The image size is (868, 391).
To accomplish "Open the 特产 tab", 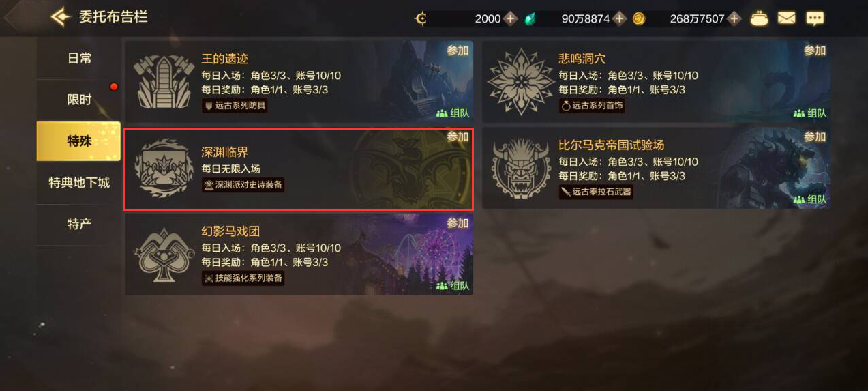I will click(x=79, y=225).
